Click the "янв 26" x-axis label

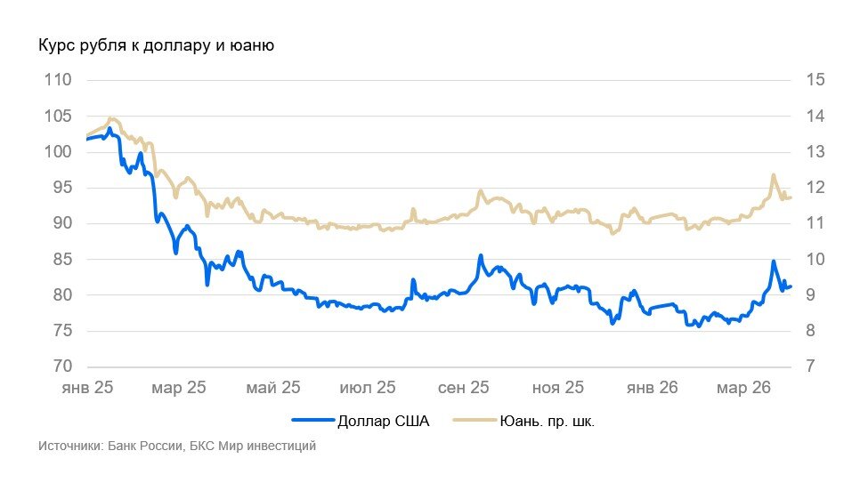tap(652, 388)
